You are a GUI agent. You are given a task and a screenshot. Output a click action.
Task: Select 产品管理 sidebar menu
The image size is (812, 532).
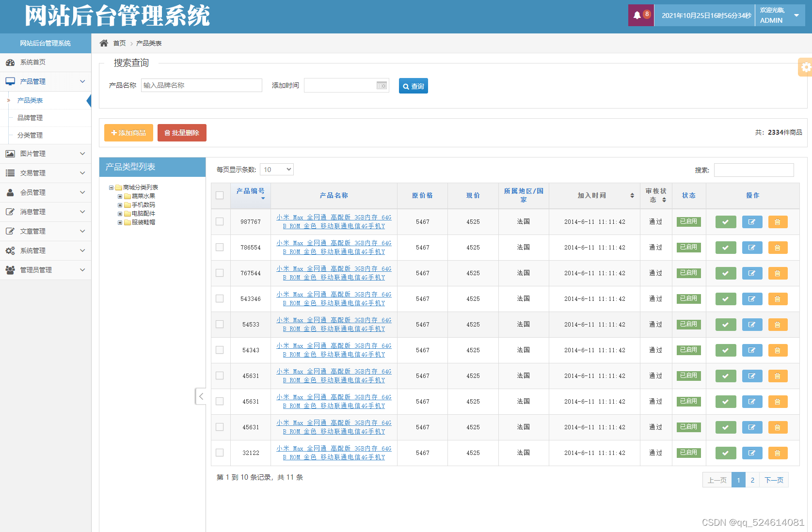(x=46, y=81)
